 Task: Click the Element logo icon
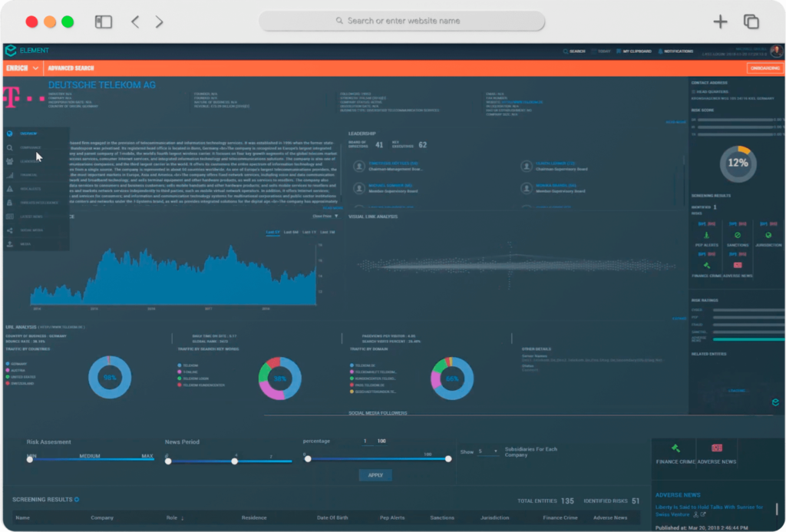11,50
